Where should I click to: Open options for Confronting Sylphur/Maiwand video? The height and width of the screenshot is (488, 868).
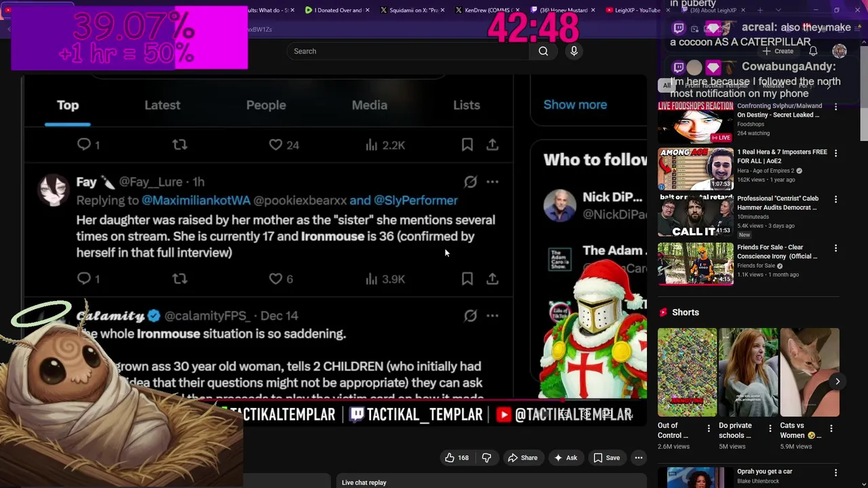tap(835, 107)
